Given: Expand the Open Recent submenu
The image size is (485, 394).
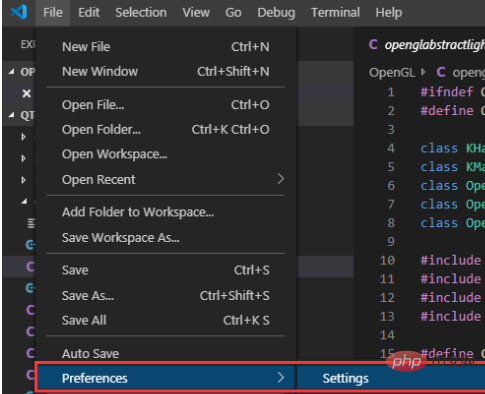Looking at the screenshot, I should point(166,179).
